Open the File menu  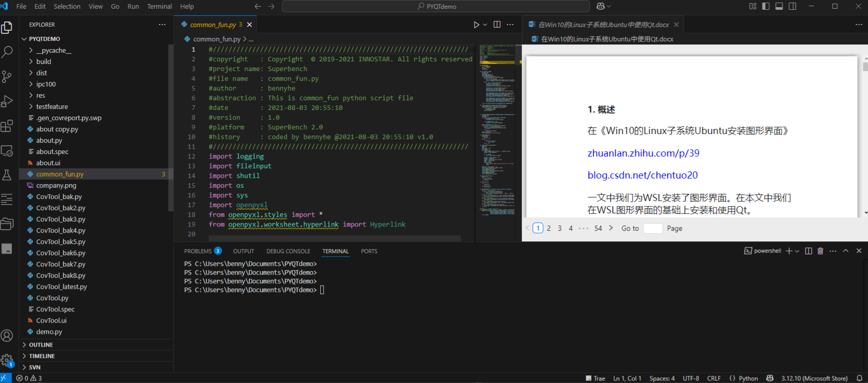click(x=21, y=6)
